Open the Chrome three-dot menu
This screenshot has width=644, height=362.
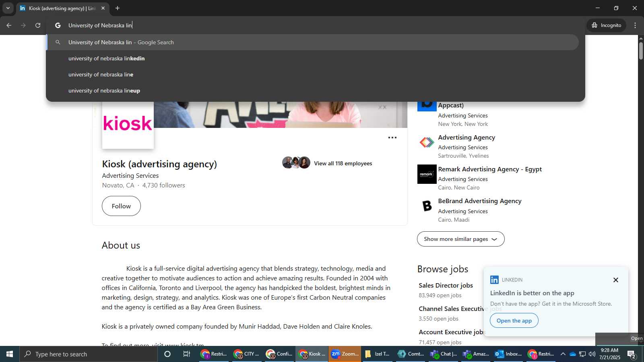click(635, 25)
